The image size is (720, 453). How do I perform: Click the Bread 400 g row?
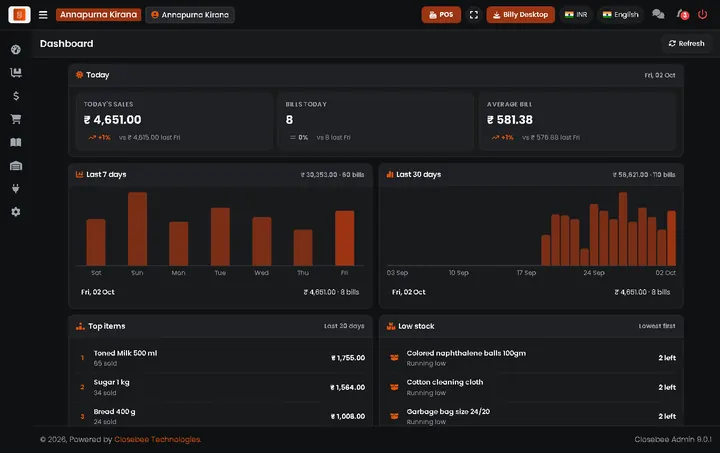pos(220,416)
